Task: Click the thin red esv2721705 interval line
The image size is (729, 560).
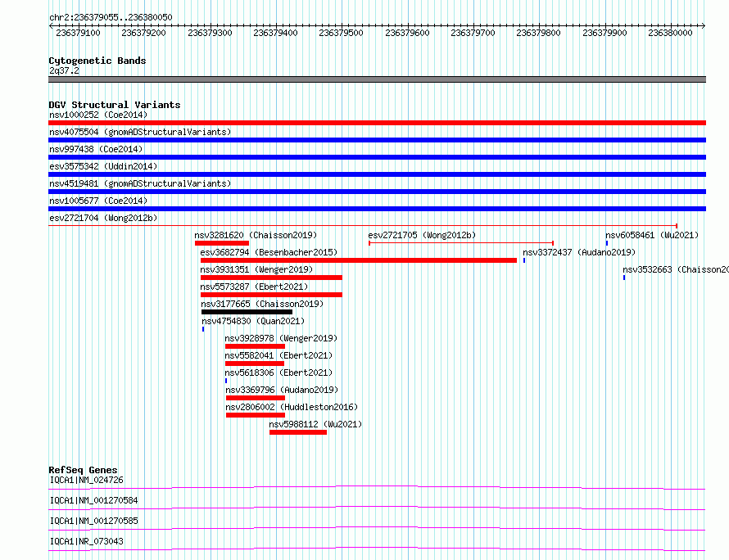Action: point(460,242)
